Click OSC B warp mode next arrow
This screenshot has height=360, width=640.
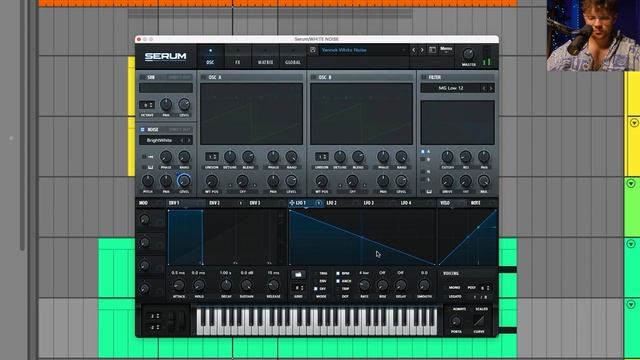pyautogui.click(x=365, y=185)
